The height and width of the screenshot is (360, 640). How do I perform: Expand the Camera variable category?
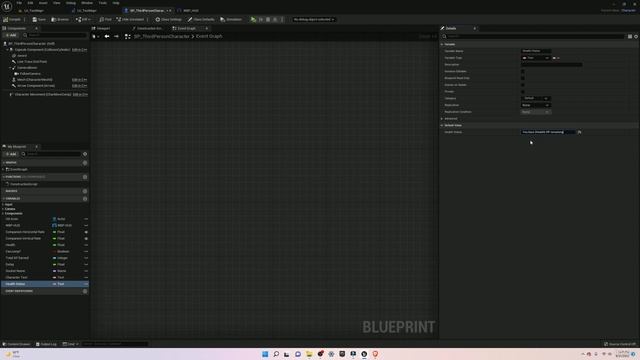(3, 209)
